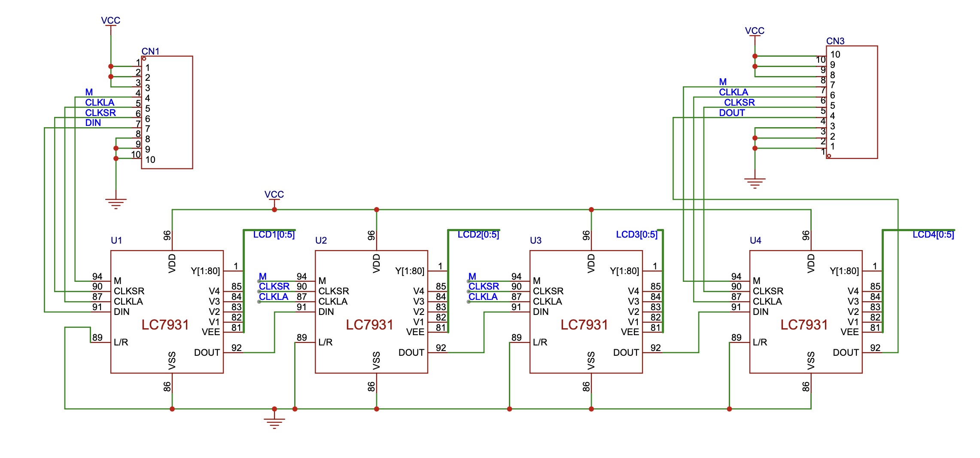
Task: Select the M net label near CN1
Action: pyautogui.click(x=89, y=92)
